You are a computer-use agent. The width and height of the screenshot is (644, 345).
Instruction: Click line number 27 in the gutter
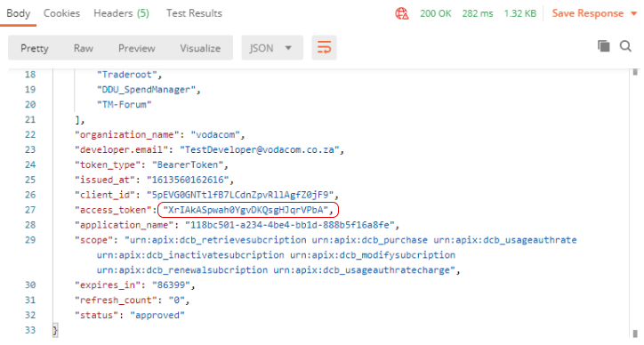click(x=30, y=210)
